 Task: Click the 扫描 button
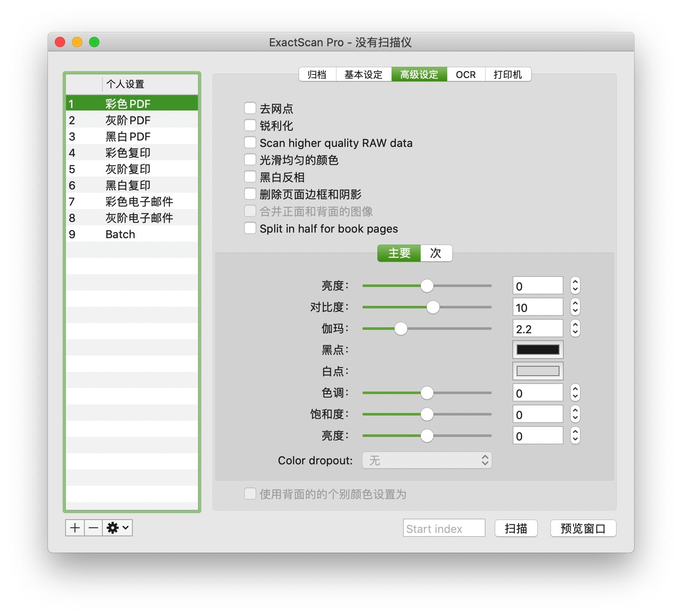516,528
